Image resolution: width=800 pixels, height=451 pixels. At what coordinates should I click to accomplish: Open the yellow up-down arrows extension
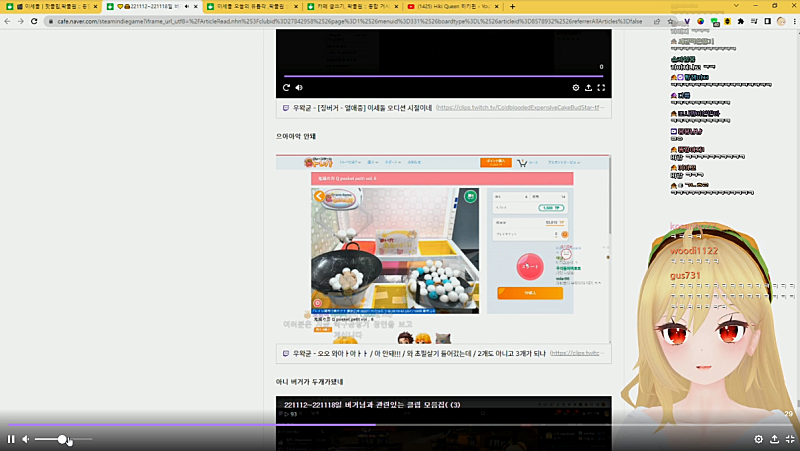[x=728, y=21]
